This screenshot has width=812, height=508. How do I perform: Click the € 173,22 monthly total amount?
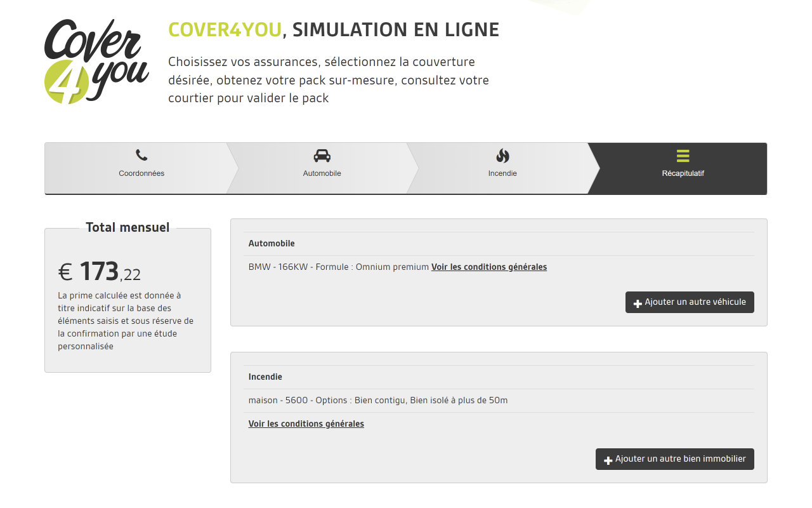[100, 272]
